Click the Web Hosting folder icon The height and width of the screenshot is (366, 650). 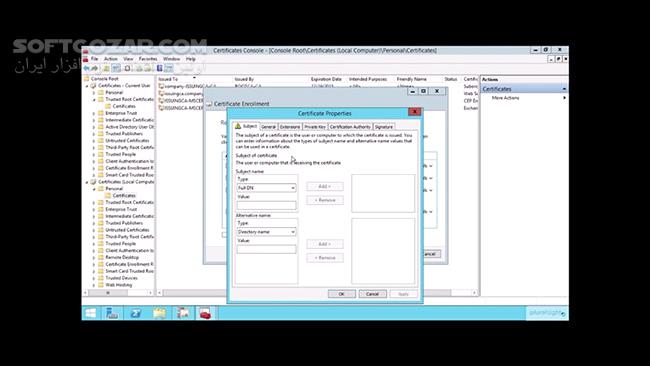tap(101, 285)
